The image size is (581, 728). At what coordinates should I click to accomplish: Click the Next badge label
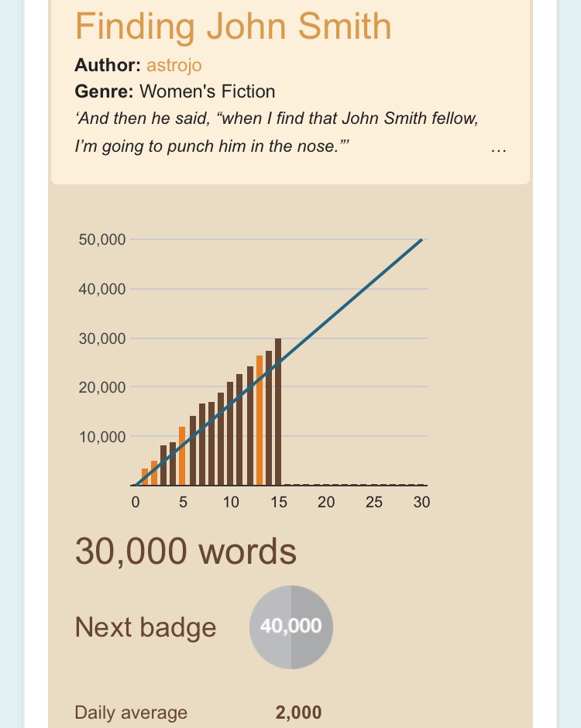(146, 627)
